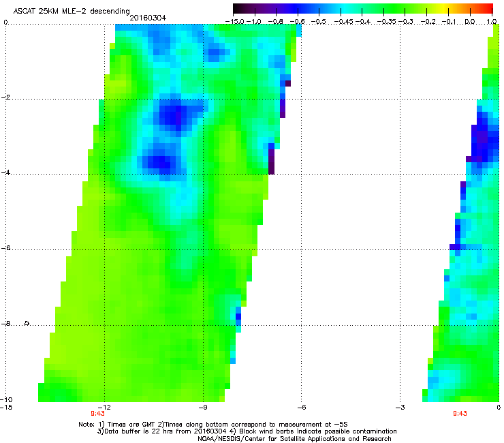Select the note line "3)Data buffer is 22 hrs"
Image resolution: width=504 pixels, height=443 pixels.
coord(247,431)
